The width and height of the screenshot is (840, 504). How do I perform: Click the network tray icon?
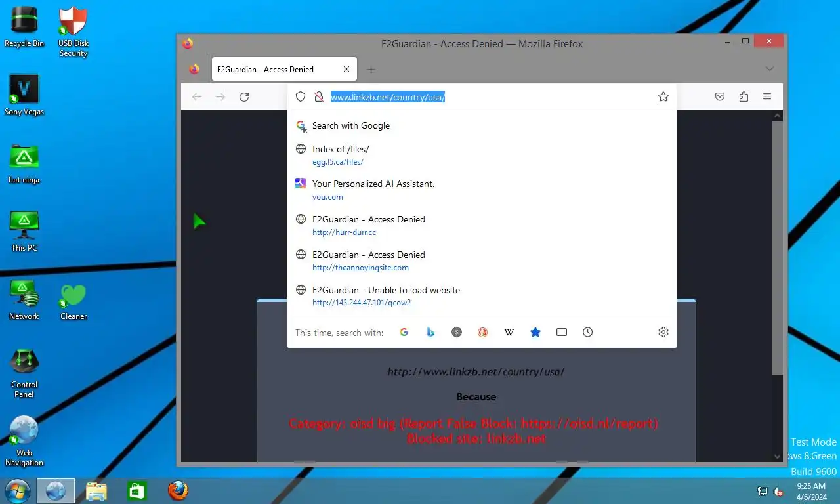click(x=763, y=491)
